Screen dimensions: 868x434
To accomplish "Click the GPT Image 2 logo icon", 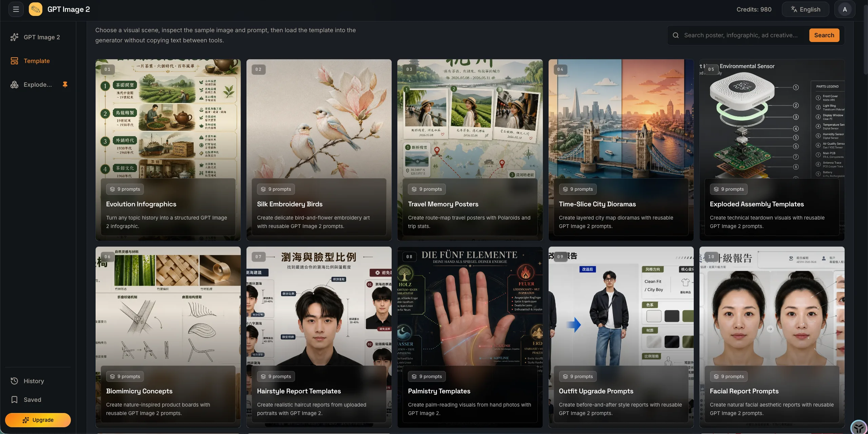I will (36, 9).
